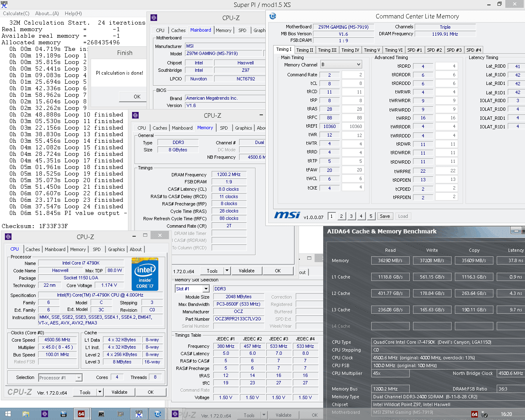The width and height of the screenshot is (525, 420).
Task: Click the Load button in Command Center
Action: click(x=403, y=216)
